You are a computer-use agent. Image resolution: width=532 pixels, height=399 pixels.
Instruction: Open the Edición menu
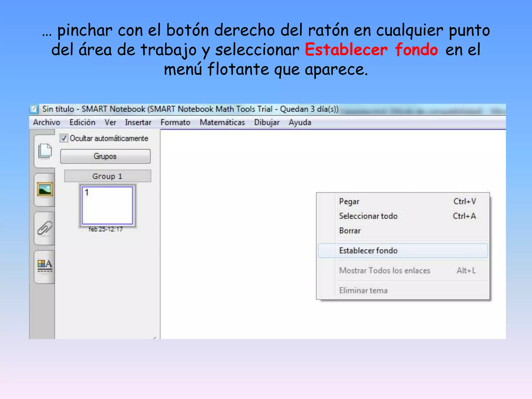[x=82, y=122]
